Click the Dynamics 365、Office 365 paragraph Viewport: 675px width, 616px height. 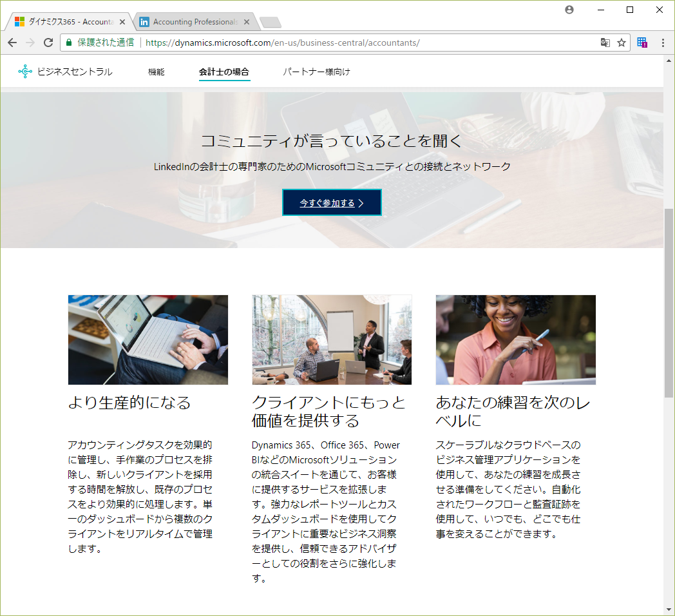tap(325, 512)
